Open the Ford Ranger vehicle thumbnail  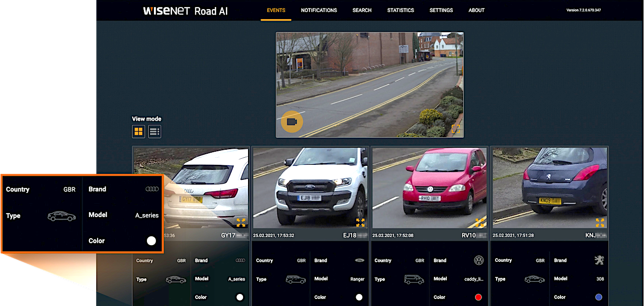[x=310, y=186]
